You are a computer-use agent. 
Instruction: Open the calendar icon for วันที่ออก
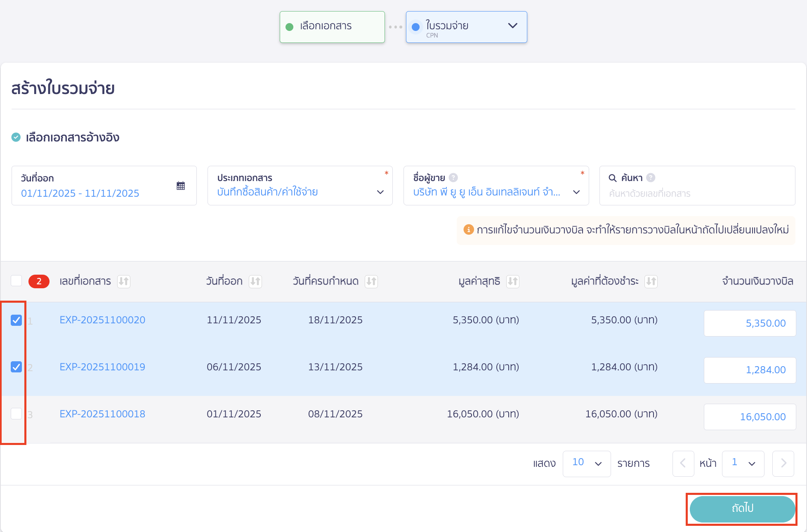pyautogui.click(x=181, y=186)
